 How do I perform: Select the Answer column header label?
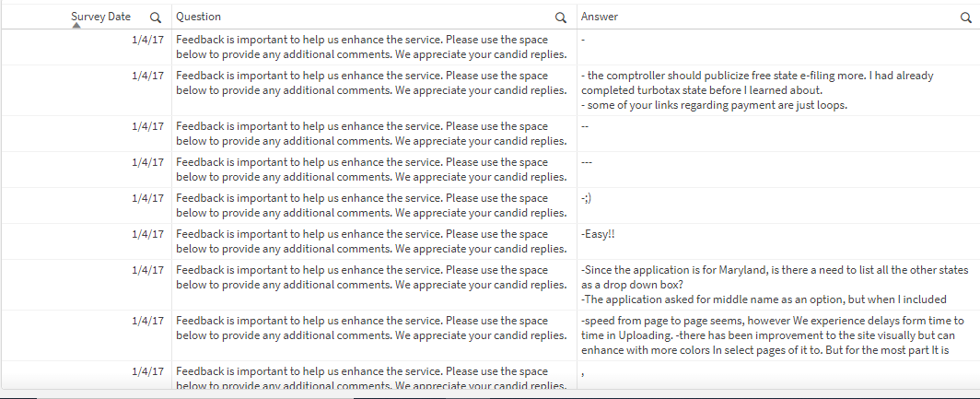click(x=600, y=17)
